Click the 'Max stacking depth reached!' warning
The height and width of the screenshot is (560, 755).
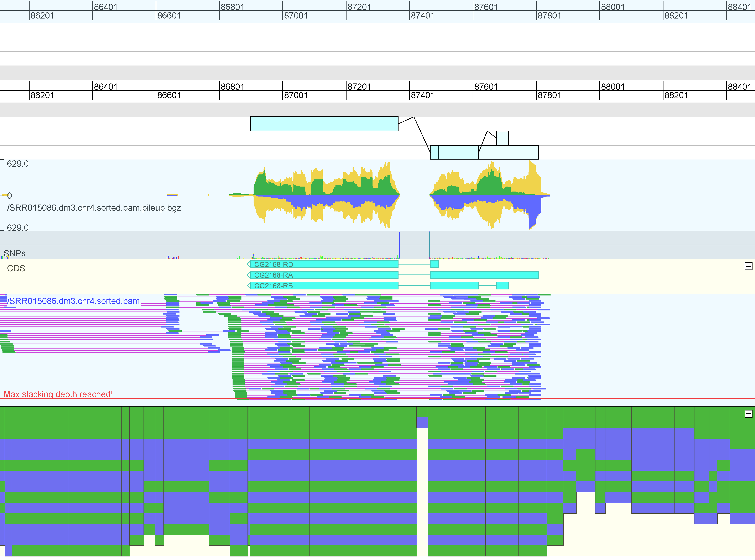[58, 394]
